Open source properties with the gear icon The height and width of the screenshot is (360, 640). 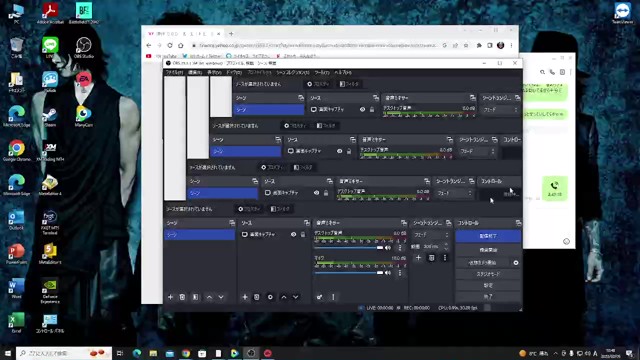tap(270, 297)
